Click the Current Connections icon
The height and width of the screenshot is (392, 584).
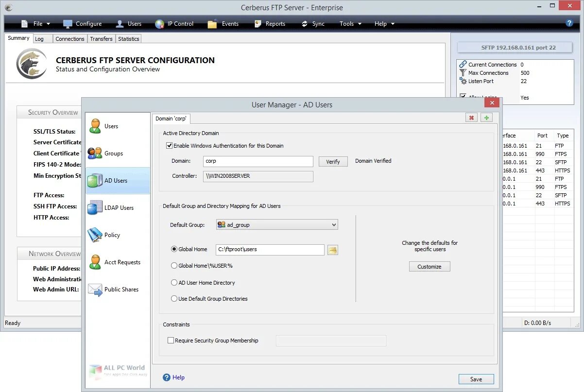point(463,65)
